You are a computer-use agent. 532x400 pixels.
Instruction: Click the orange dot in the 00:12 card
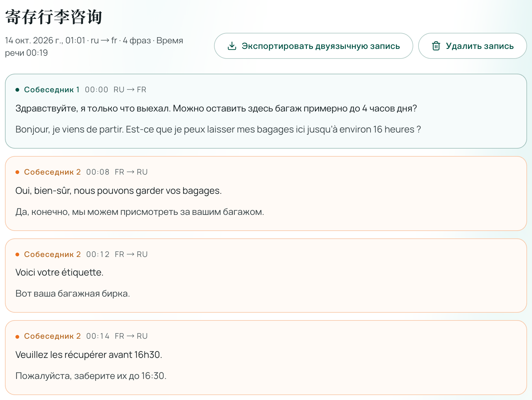point(18,254)
